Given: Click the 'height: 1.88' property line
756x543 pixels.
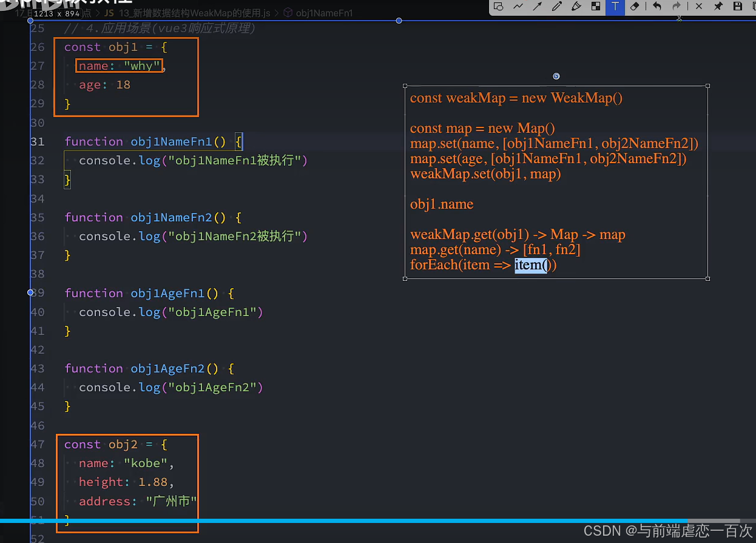Looking at the screenshot, I should [x=126, y=482].
